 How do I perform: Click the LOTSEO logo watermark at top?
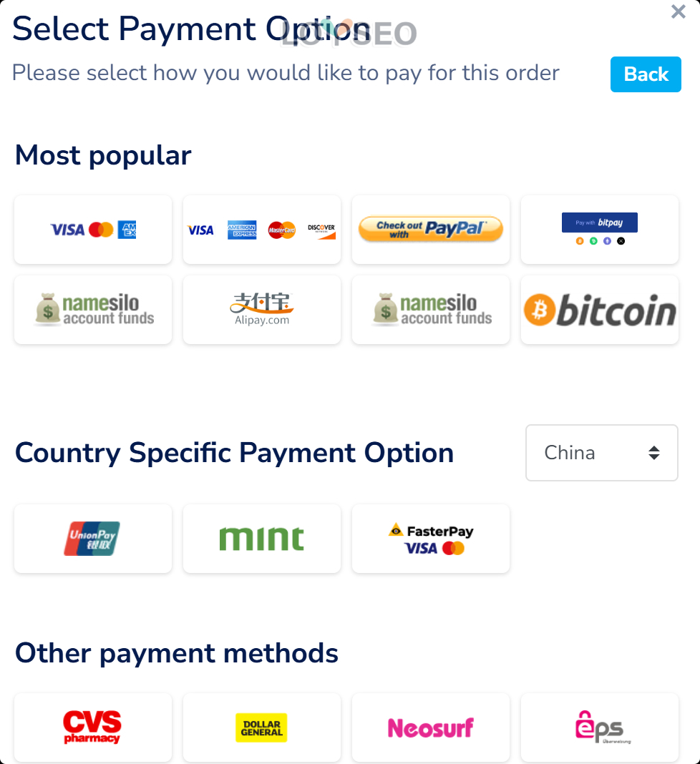[x=349, y=33]
